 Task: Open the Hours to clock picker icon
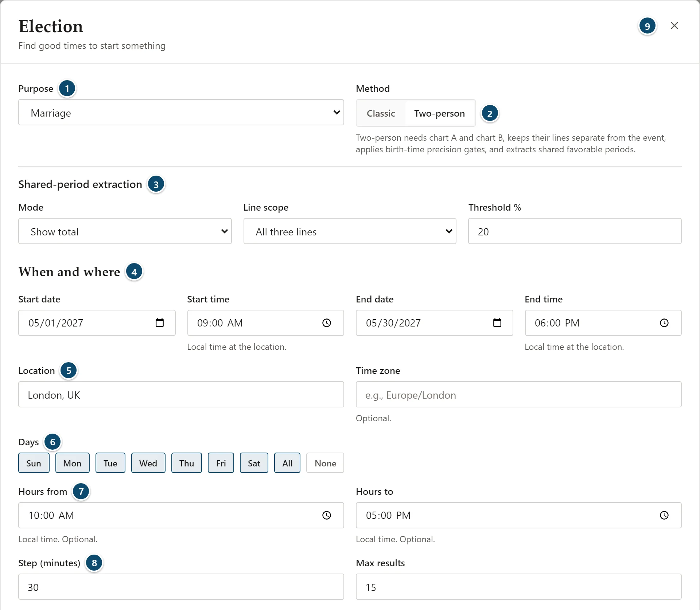(x=664, y=515)
